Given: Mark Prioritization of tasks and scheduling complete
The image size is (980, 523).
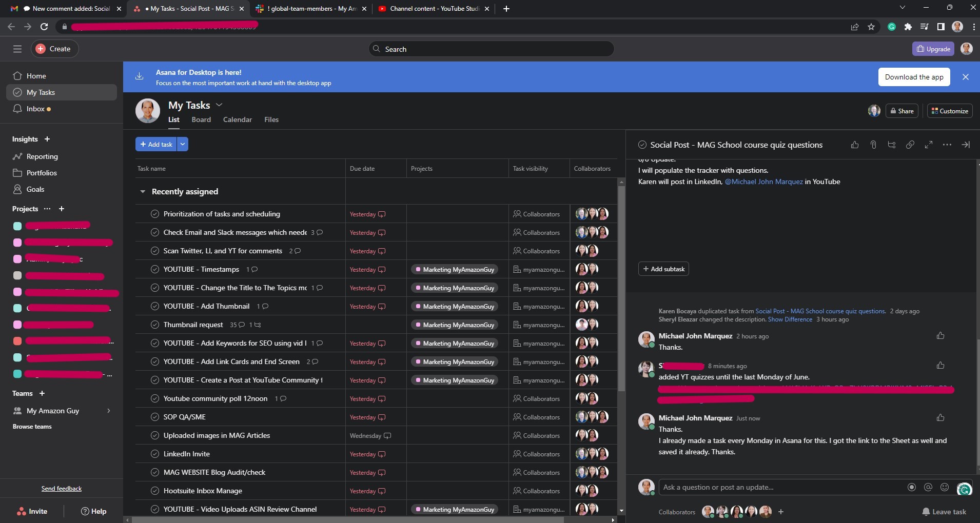Looking at the screenshot, I should coord(155,214).
